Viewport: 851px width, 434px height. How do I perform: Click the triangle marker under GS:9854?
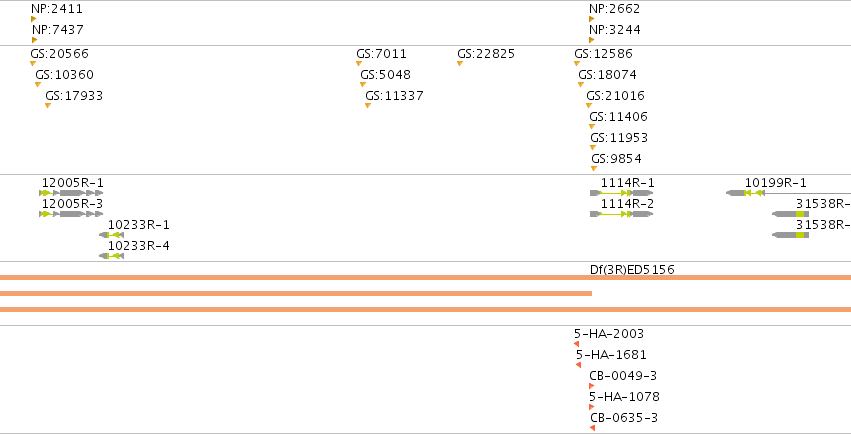tap(594, 169)
